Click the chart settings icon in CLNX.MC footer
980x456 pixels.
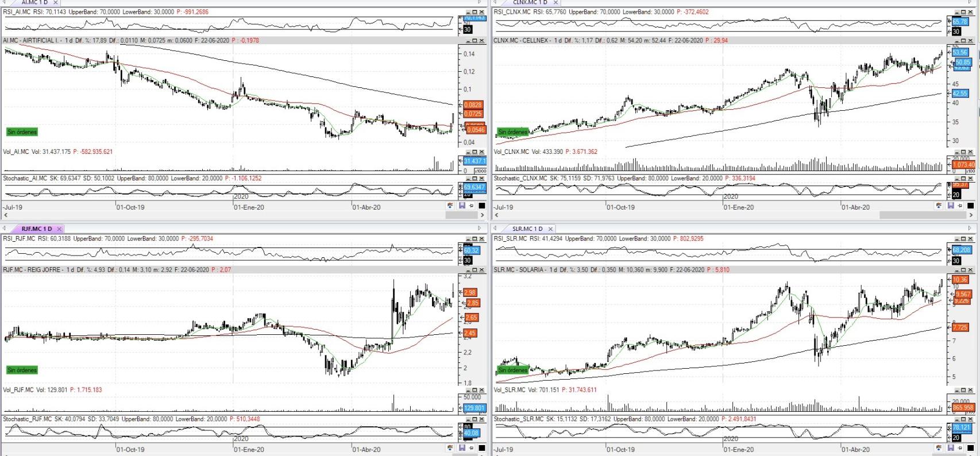[939, 206]
